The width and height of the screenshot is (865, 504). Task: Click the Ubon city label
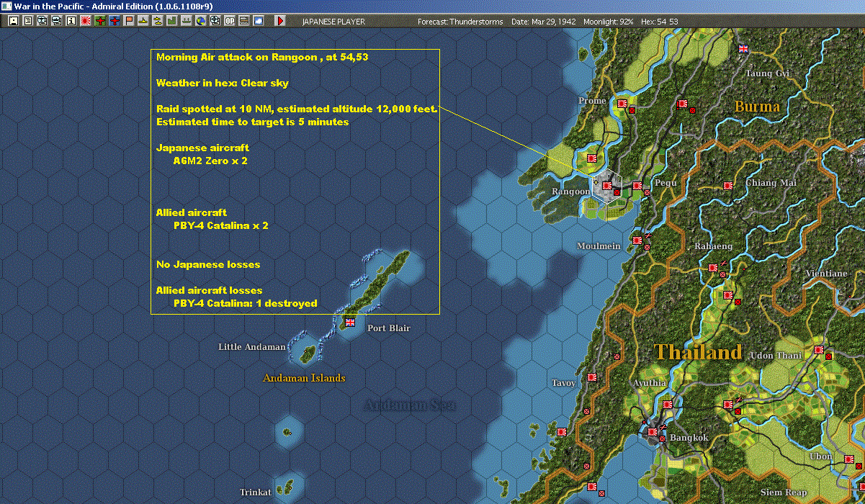[x=821, y=456]
